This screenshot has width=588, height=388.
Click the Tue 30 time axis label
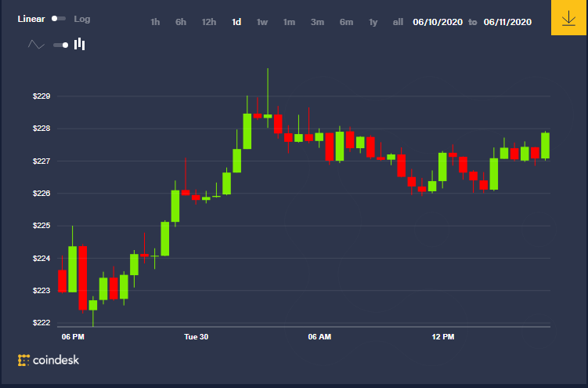point(196,336)
